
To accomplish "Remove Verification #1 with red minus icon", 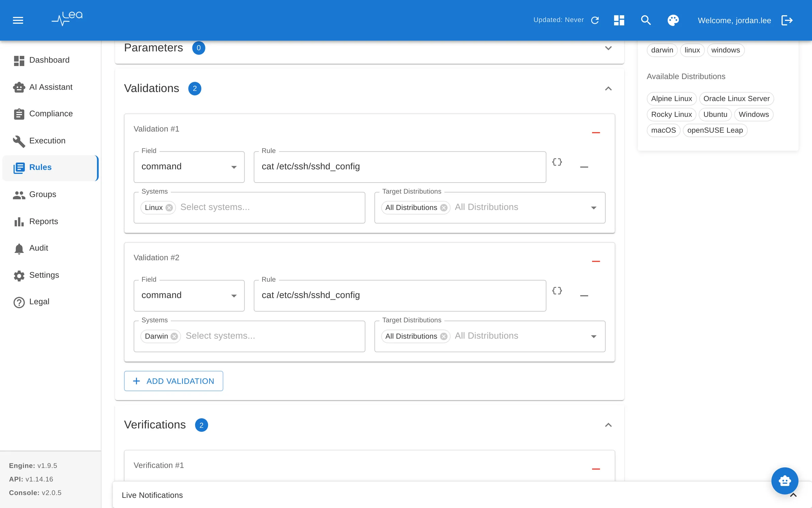I will (596, 469).
